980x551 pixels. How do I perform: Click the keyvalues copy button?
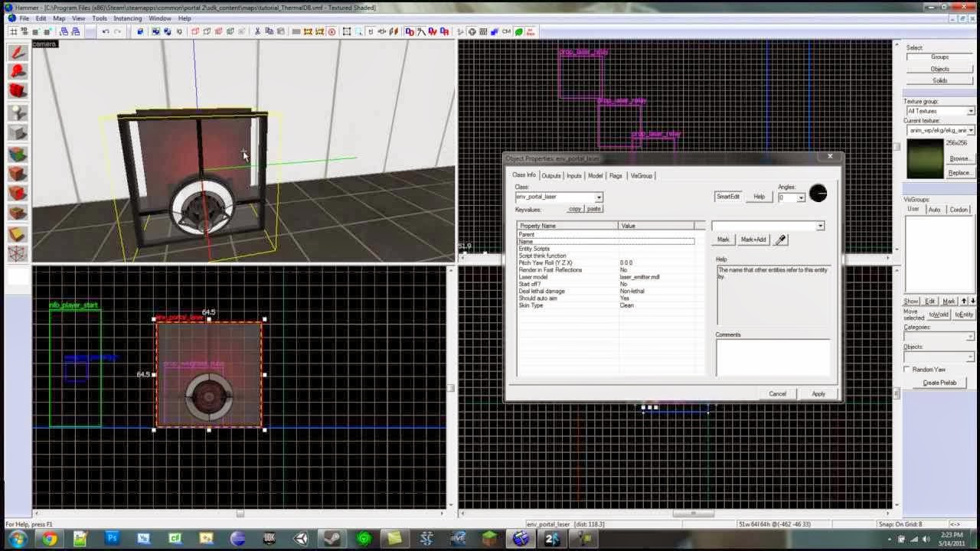click(574, 209)
